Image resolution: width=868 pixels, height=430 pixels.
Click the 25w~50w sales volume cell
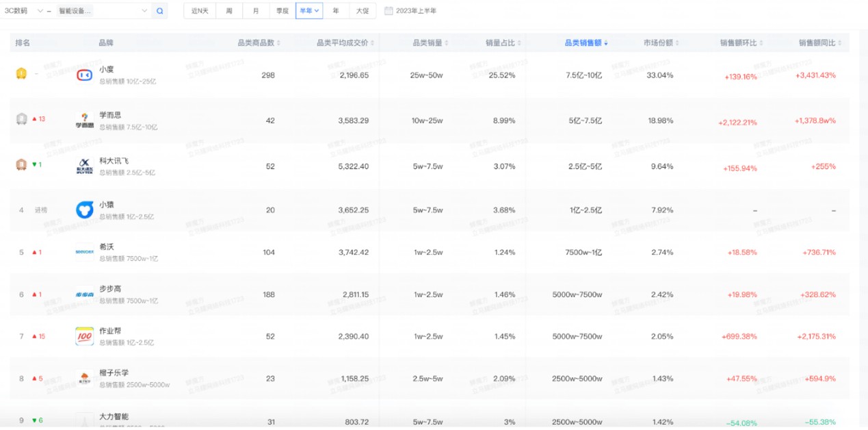click(x=426, y=75)
